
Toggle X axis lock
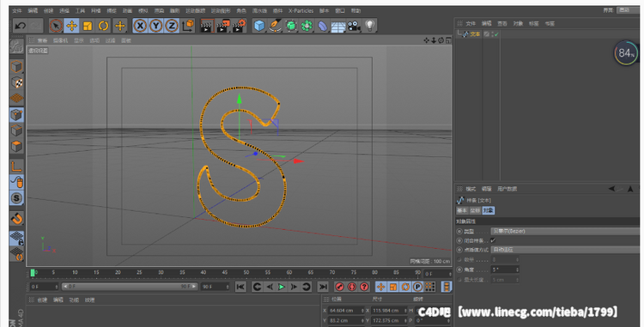pyautogui.click(x=140, y=26)
